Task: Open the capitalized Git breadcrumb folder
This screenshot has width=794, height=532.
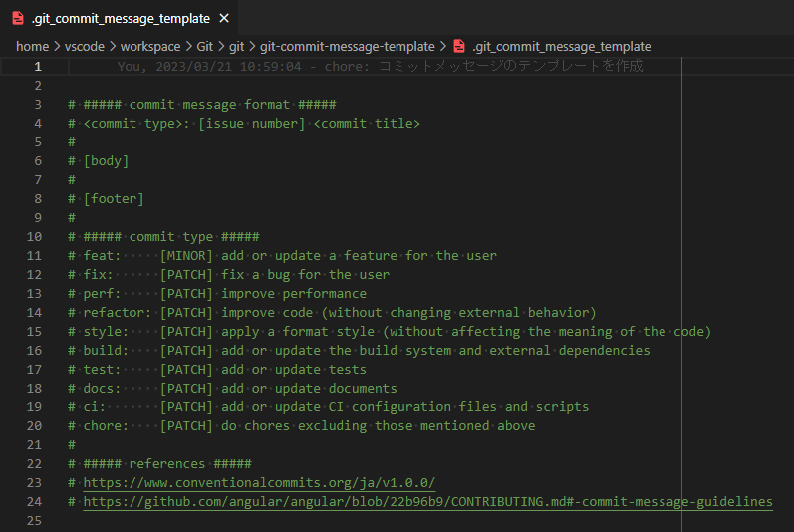Action: [204, 46]
